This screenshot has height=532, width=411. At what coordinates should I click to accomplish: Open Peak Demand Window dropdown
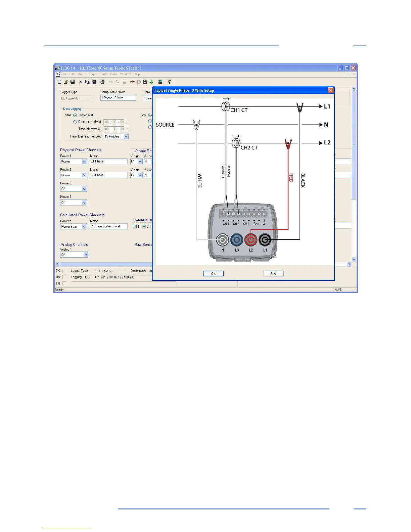tap(126, 136)
